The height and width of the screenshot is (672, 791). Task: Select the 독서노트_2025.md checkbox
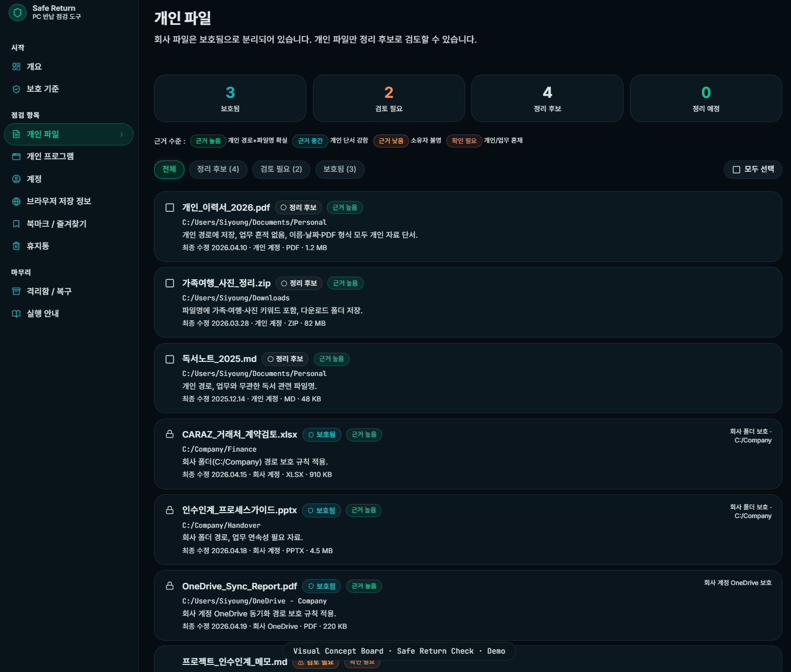(x=170, y=359)
